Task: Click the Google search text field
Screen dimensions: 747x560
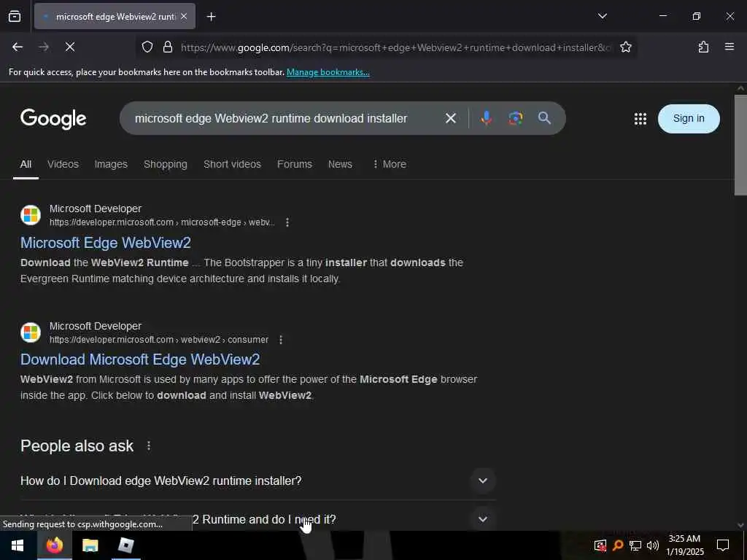Action: [286, 118]
